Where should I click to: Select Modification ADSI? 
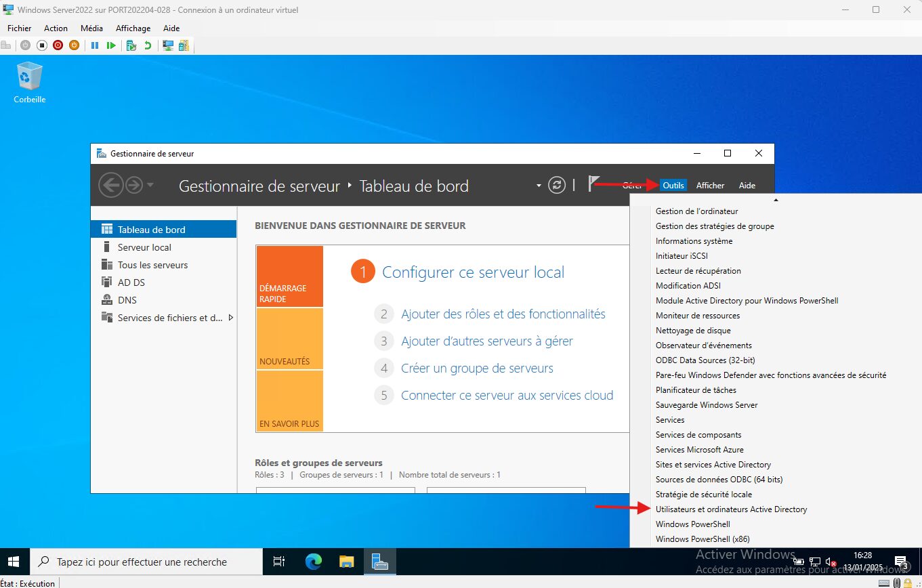coord(688,286)
